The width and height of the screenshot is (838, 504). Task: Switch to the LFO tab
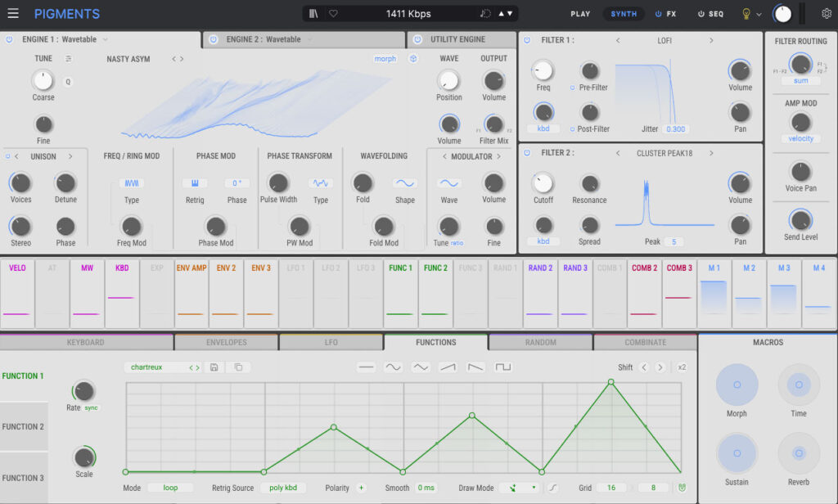[x=331, y=342]
